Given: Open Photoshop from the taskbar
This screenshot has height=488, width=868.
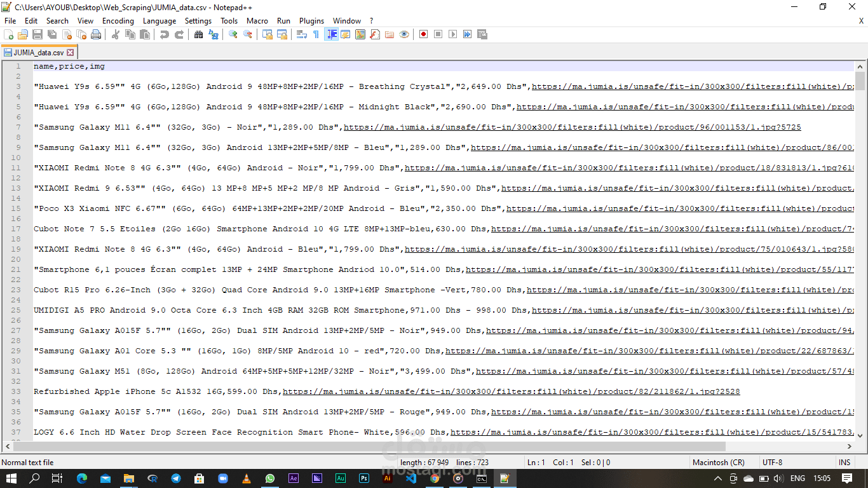Looking at the screenshot, I should tap(364, 478).
